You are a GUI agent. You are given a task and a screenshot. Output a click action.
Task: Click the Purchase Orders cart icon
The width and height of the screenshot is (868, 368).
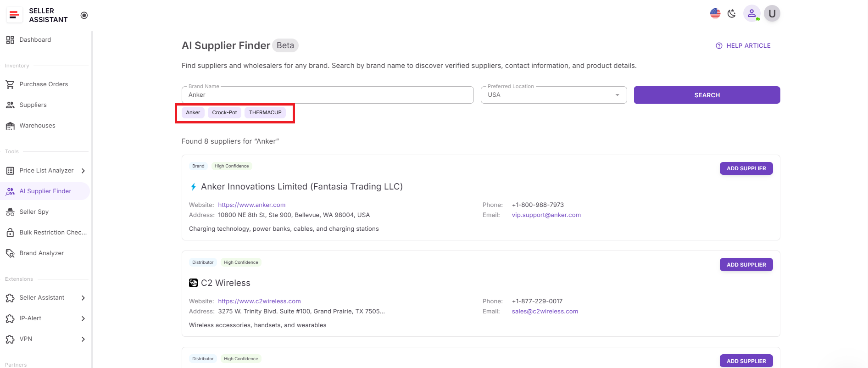point(10,84)
